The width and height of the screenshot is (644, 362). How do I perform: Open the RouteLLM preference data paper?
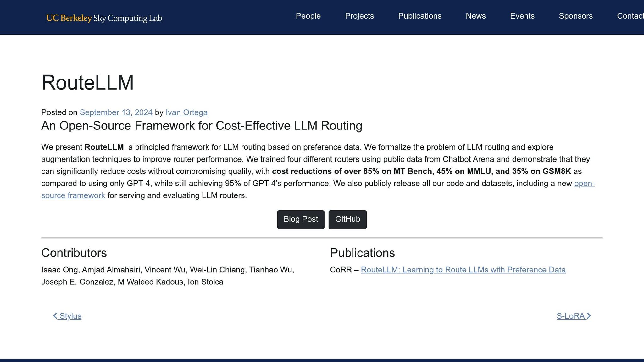[463, 270]
